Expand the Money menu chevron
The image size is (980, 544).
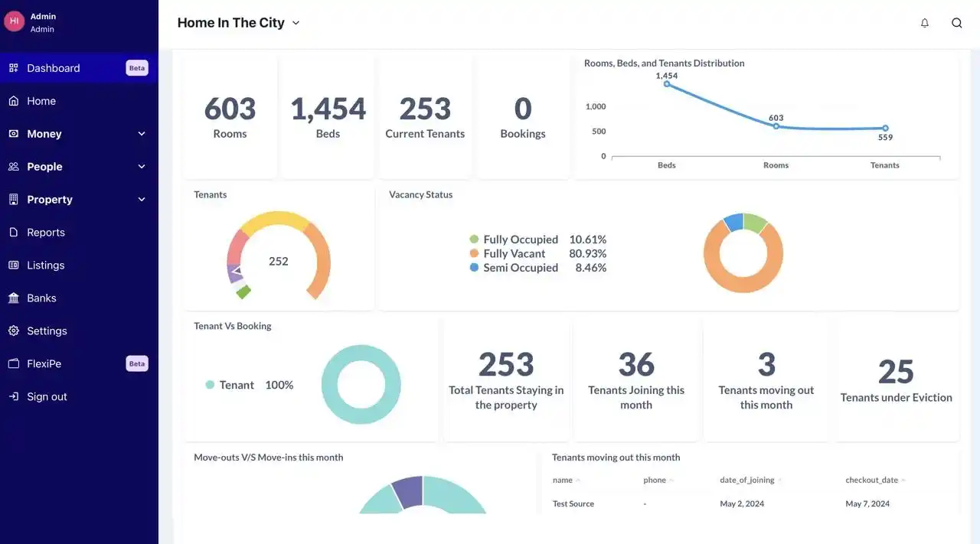(x=142, y=134)
